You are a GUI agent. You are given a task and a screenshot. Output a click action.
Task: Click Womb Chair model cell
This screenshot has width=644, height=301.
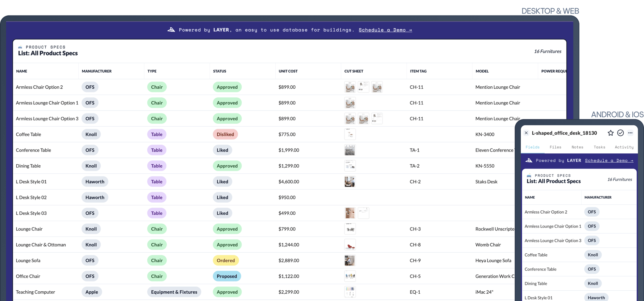click(488, 245)
